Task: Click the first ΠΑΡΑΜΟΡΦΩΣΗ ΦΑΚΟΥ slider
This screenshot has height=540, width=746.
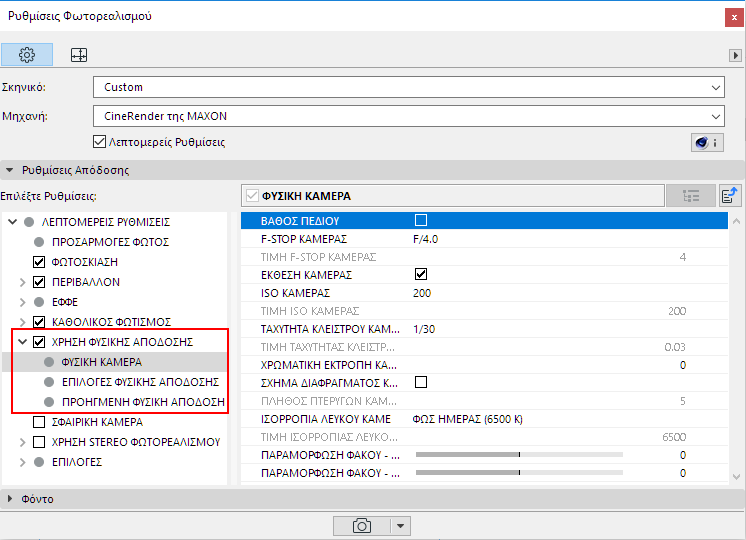Action: (x=518, y=455)
